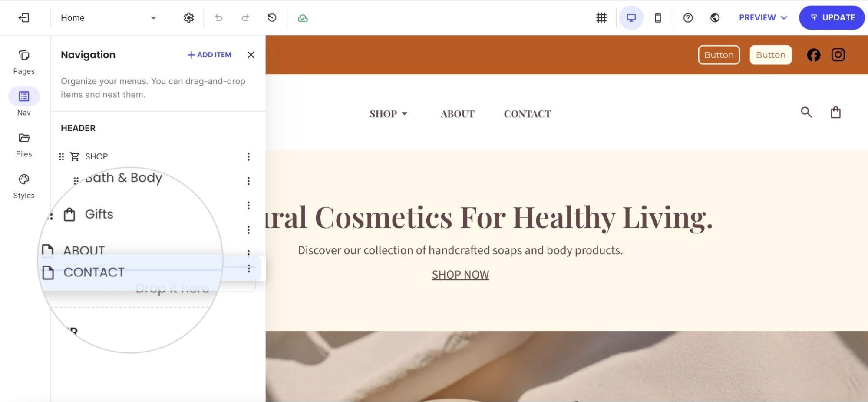Click the hero soap image
Image resolution: width=868 pixels, height=402 pixels.
tap(567, 366)
